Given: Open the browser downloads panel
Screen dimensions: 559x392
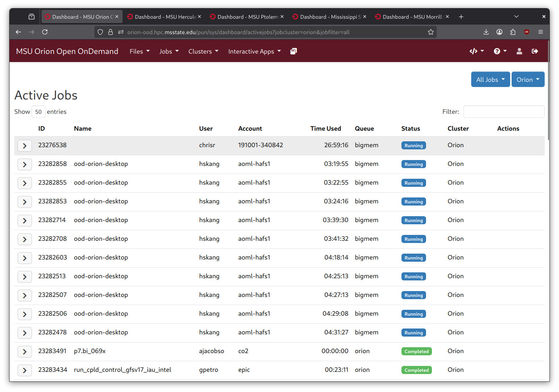Looking at the screenshot, I should click(x=486, y=32).
